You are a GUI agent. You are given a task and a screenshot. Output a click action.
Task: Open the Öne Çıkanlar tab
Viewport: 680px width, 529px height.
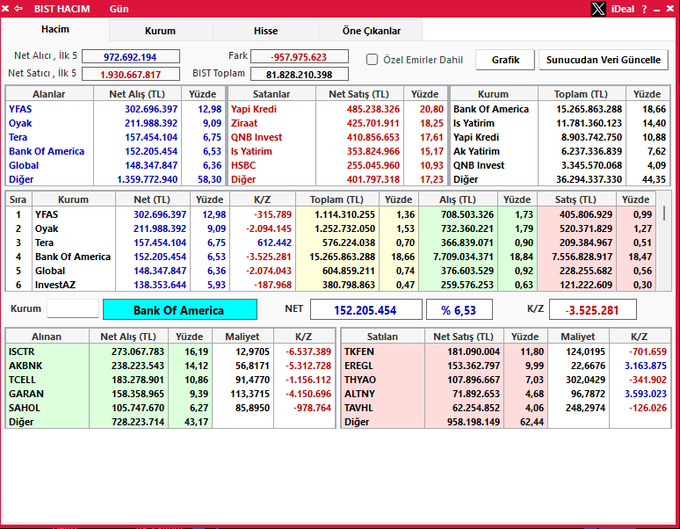click(371, 31)
